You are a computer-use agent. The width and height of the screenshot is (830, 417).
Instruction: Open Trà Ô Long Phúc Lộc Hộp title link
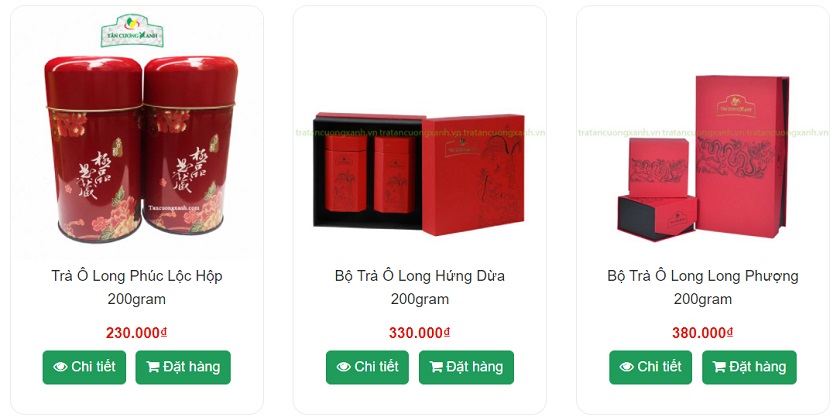tap(137, 287)
